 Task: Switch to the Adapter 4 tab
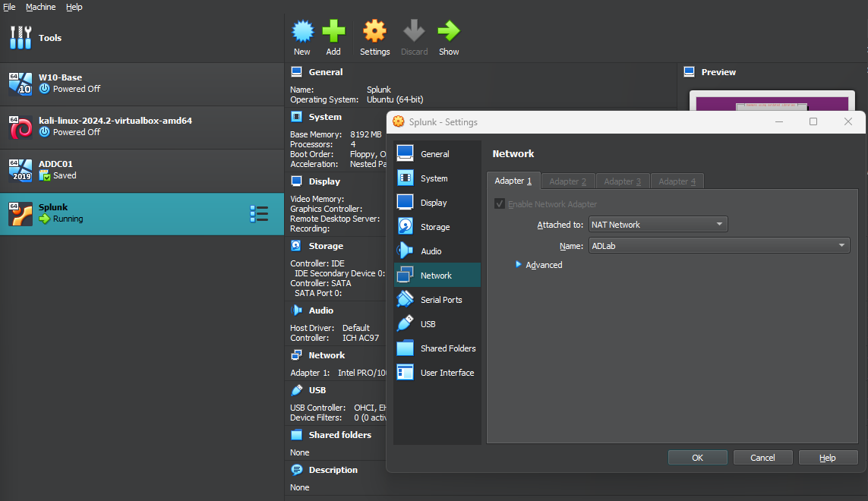pyautogui.click(x=677, y=181)
